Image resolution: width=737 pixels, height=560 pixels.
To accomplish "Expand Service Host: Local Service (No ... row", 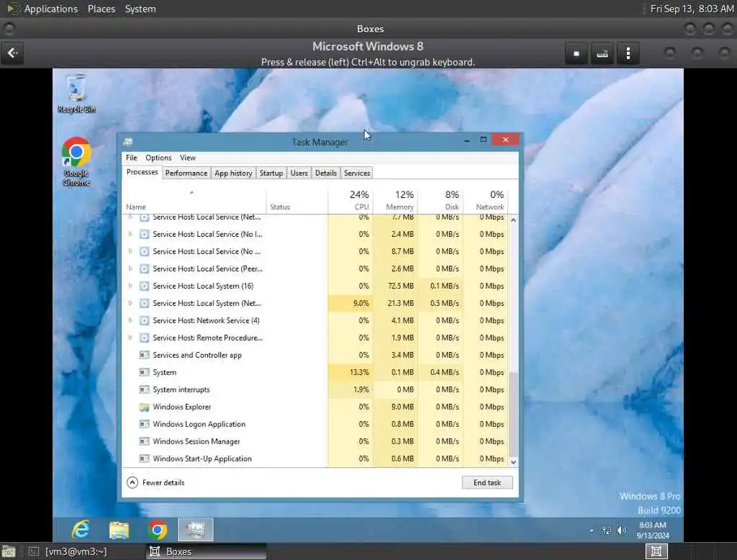I will tap(130, 251).
